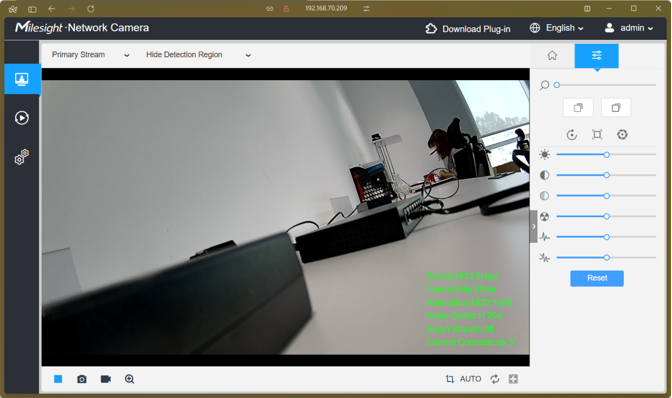The image size is (672, 398).
Task: Click the browser forward arrow
Action: (x=71, y=9)
